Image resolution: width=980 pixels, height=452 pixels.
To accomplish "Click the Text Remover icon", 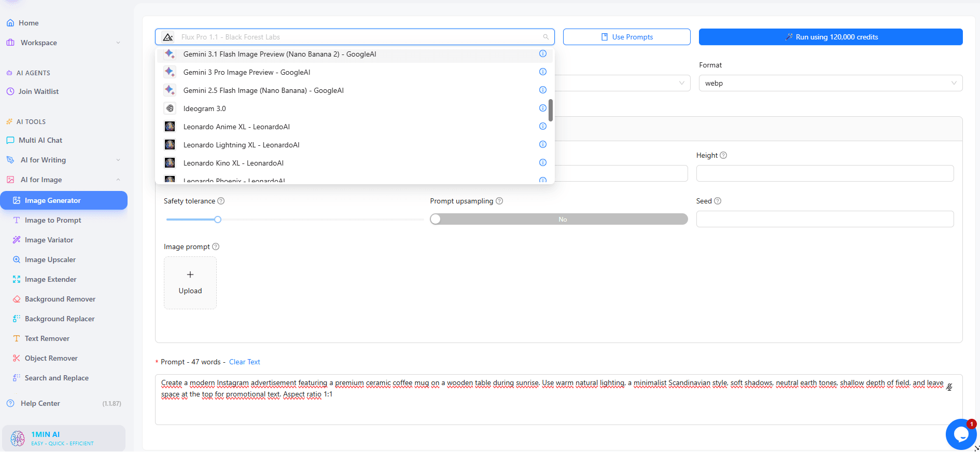I will click(x=17, y=338).
